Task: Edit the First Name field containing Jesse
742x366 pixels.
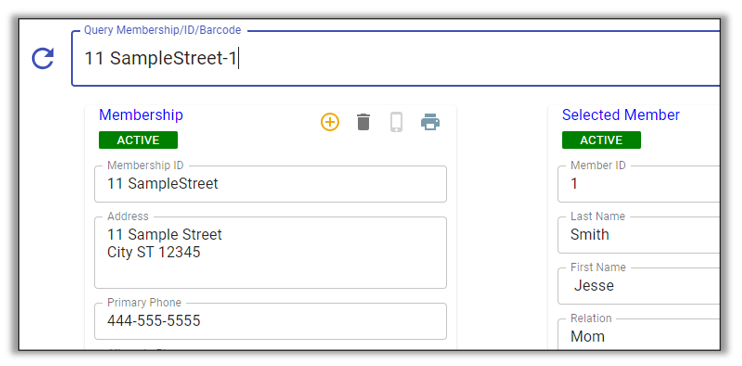Action: pyautogui.click(x=639, y=286)
